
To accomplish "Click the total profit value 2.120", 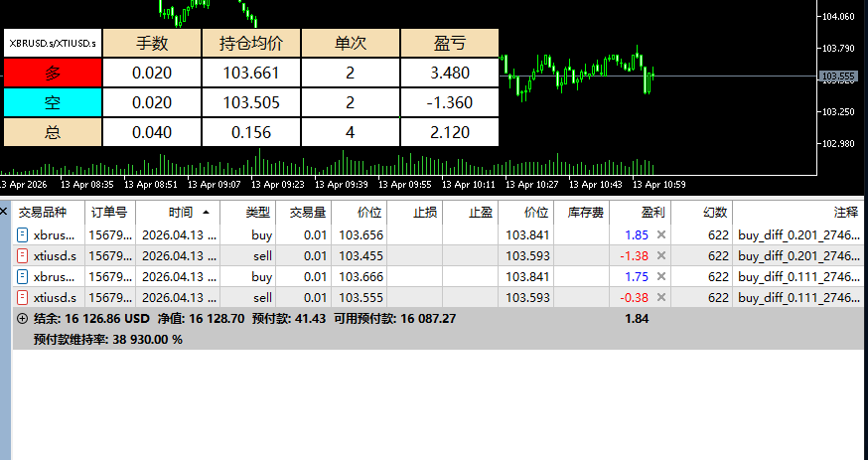I will 450,132.
